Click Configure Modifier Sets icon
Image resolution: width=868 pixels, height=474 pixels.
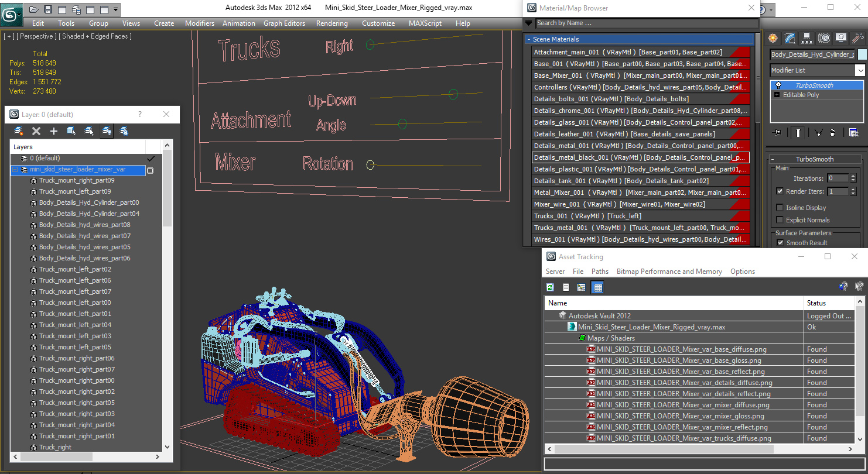point(853,133)
